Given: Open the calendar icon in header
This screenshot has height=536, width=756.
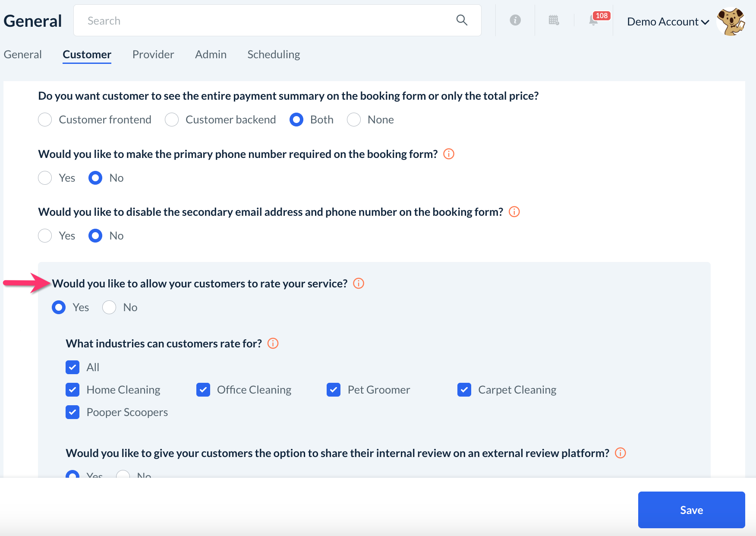Looking at the screenshot, I should pyautogui.click(x=554, y=20).
